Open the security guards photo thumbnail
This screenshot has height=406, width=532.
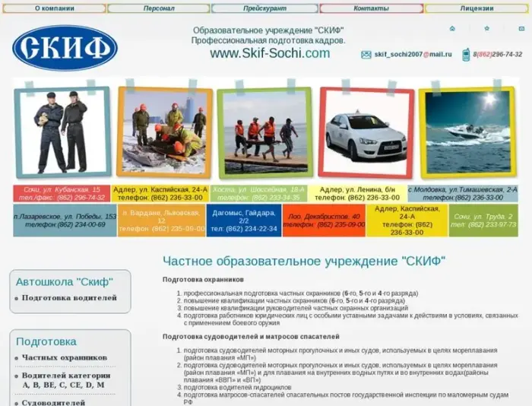(63, 132)
